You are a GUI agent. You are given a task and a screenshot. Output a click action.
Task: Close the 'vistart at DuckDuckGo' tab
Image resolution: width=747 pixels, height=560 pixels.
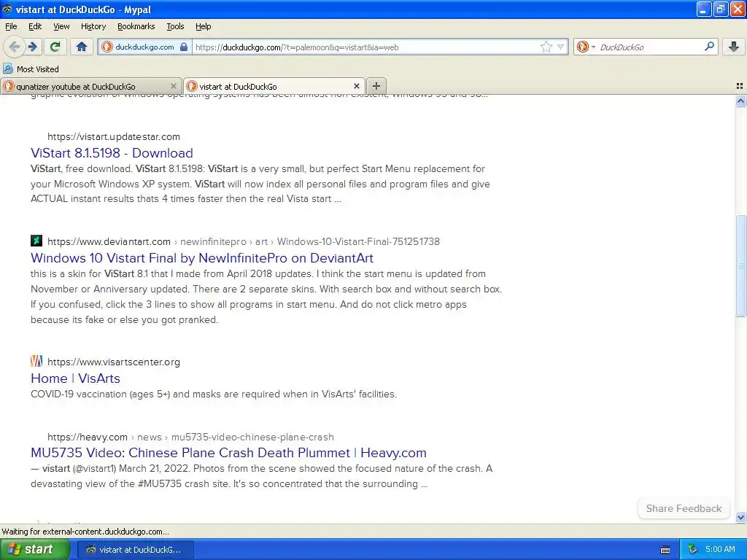tap(356, 86)
